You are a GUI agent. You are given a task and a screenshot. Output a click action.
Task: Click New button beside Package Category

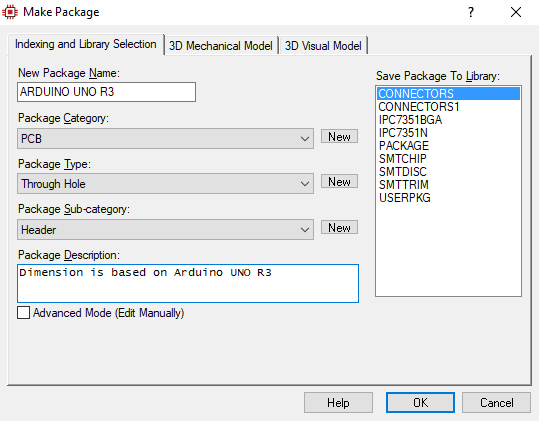click(x=339, y=136)
